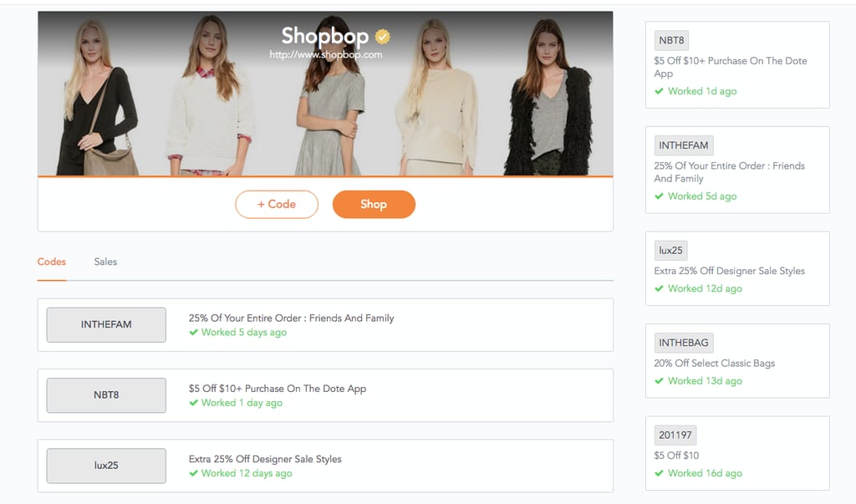
Task: Click 'Worked 16d ago' in sidebar
Action: pos(705,473)
